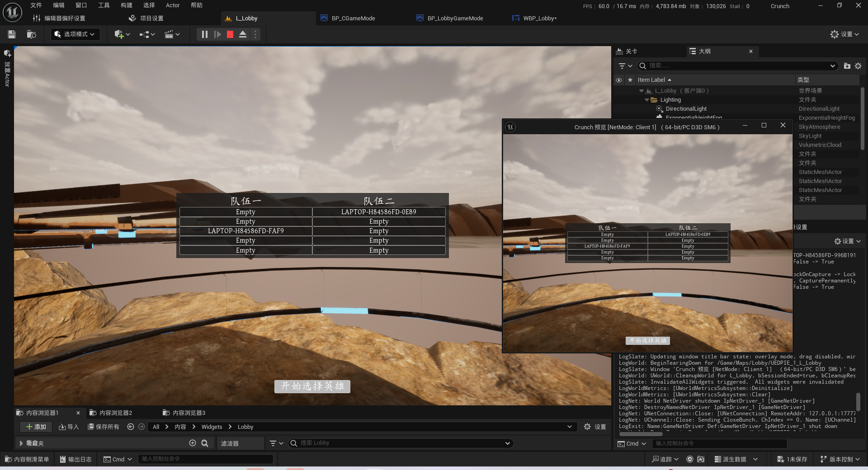868x470 pixels.
Task: Open the trace dropdown in status bar
Action: (665, 459)
